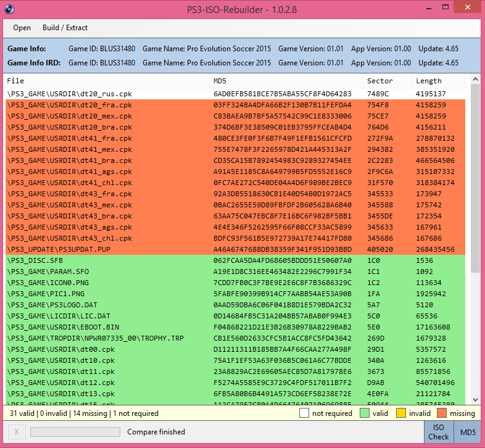The image size is (485, 448).
Task: Select the dt41_chl.cpk row
Action: click(x=235, y=183)
